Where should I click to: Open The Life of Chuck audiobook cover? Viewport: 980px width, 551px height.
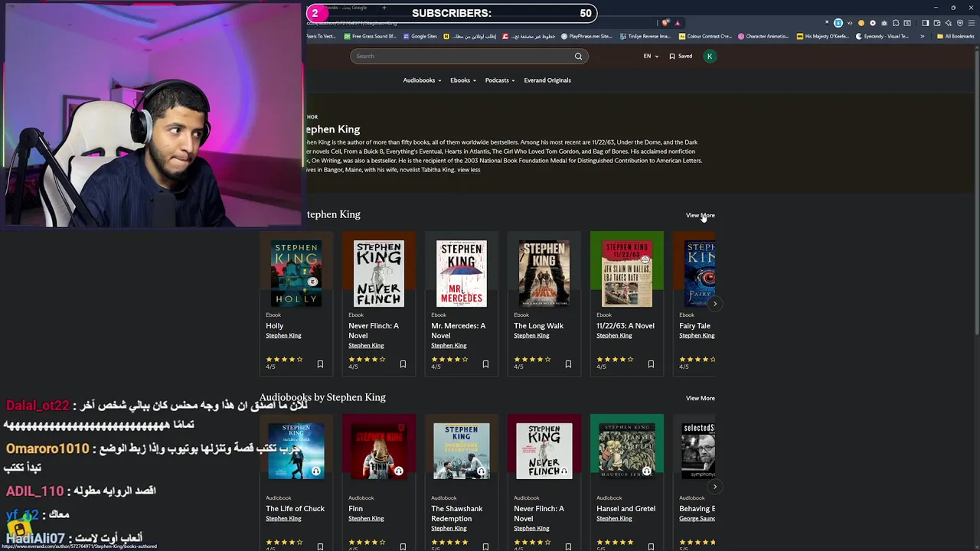[x=296, y=452]
